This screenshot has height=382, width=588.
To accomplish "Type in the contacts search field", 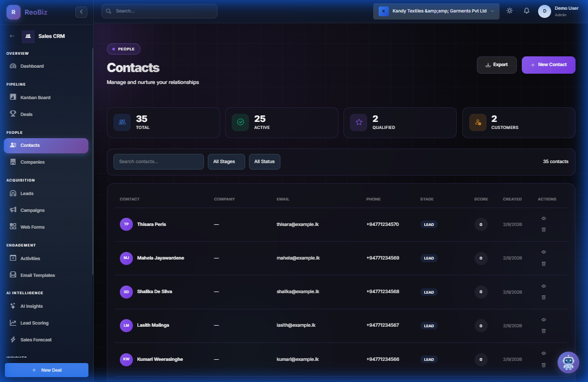I will tap(158, 161).
